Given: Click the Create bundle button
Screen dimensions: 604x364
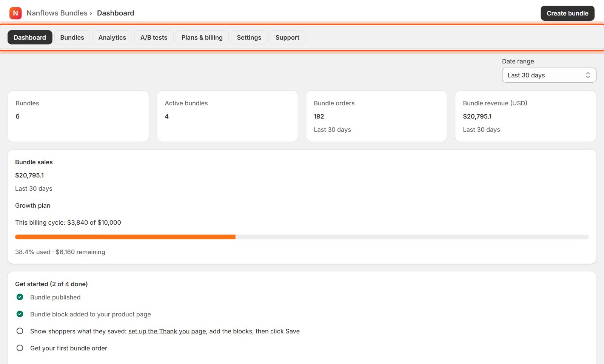Looking at the screenshot, I should [x=567, y=13].
